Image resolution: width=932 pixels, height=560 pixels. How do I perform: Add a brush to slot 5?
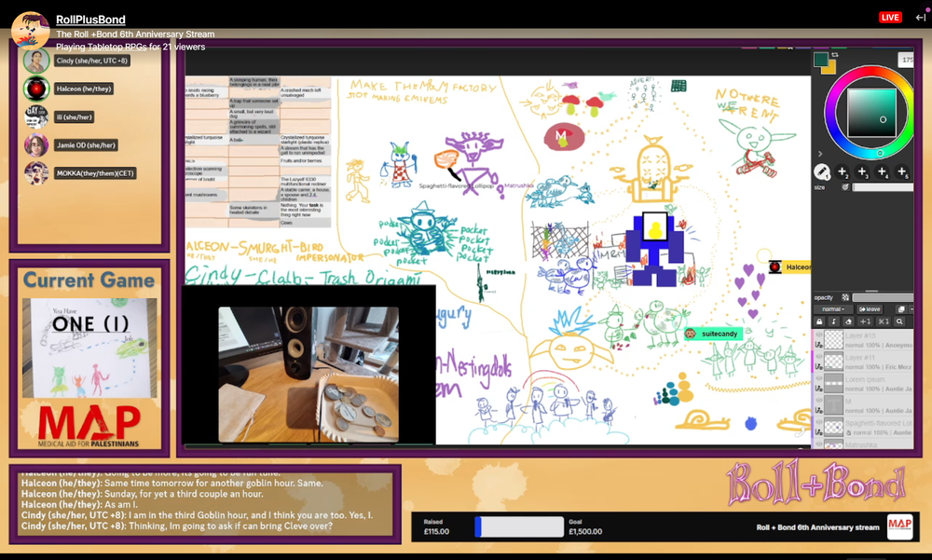(902, 171)
